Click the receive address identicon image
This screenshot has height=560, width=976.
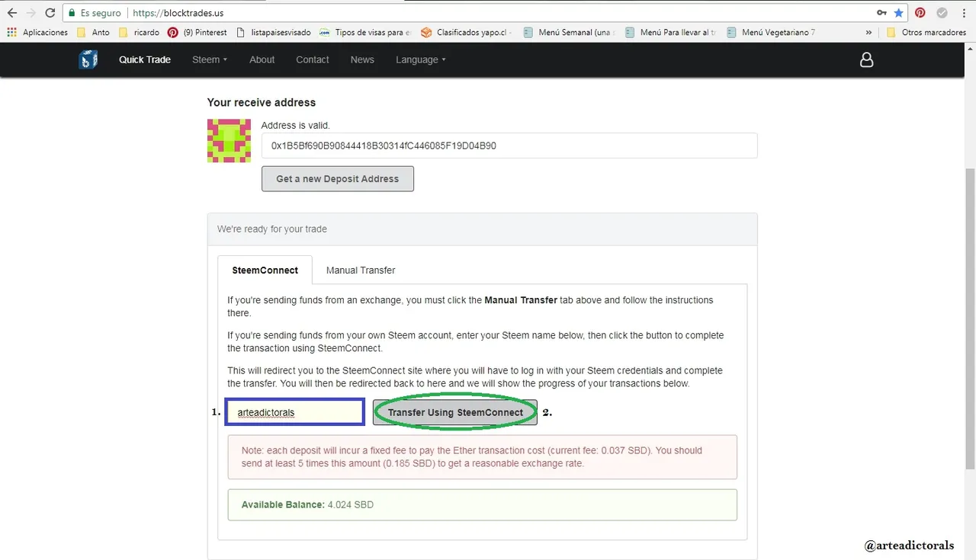click(229, 140)
